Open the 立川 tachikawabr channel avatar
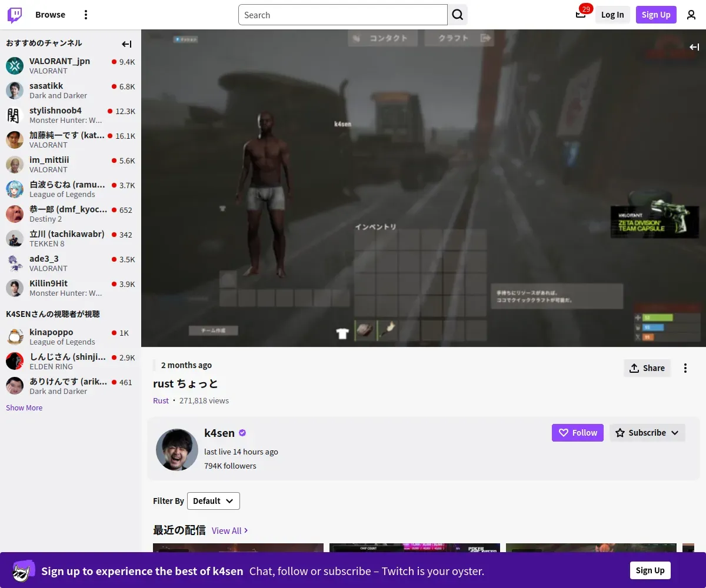706x588 pixels. [x=15, y=239]
